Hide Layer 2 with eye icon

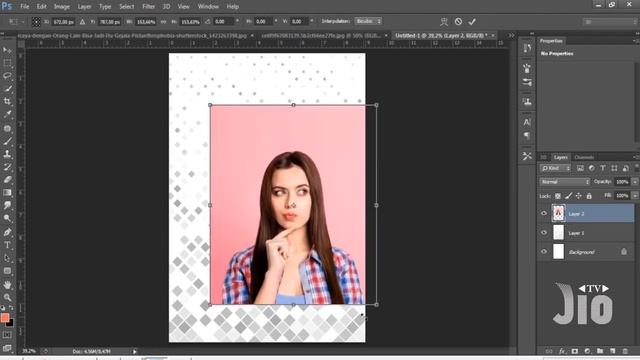pos(544,213)
